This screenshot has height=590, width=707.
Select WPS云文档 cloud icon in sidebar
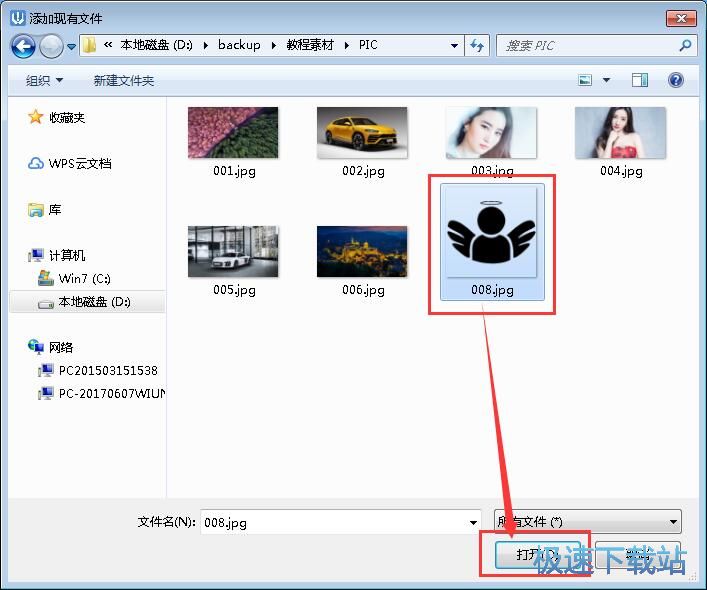(37, 164)
